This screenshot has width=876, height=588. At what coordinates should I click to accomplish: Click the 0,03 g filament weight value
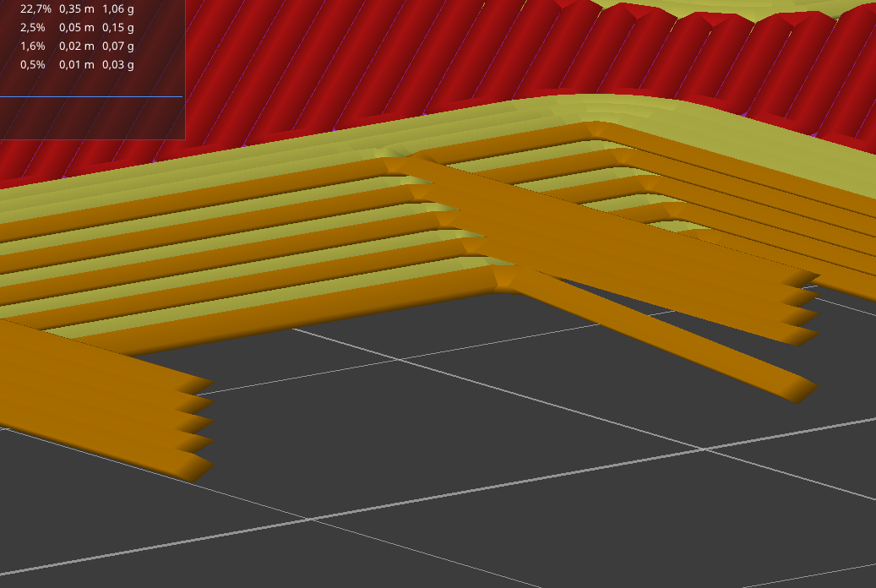[118, 64]
